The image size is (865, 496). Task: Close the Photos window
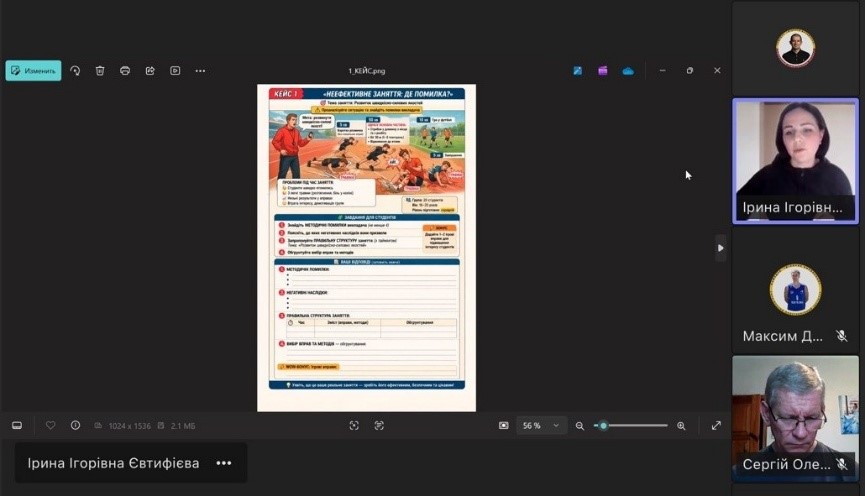[717, 71]
